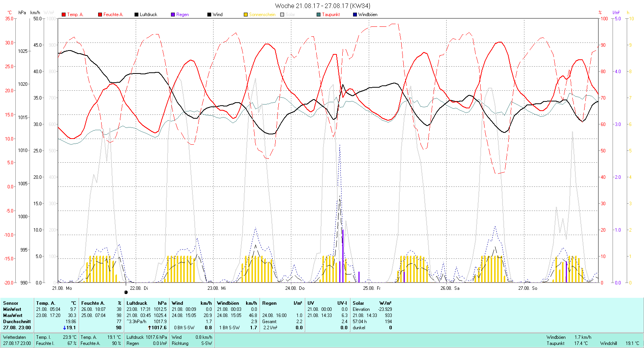Click the blue down-arrow temperature trend icon

(x=64, y=328)
